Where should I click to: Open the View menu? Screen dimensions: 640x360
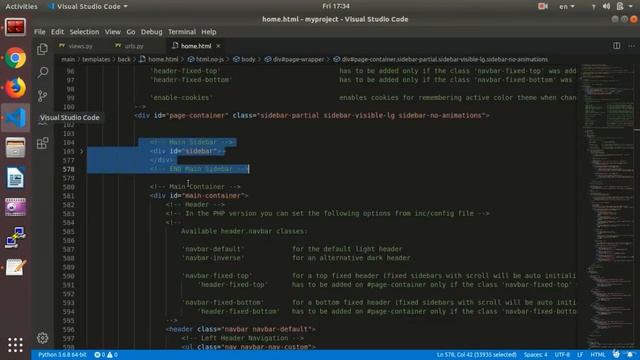click(112, 32)
